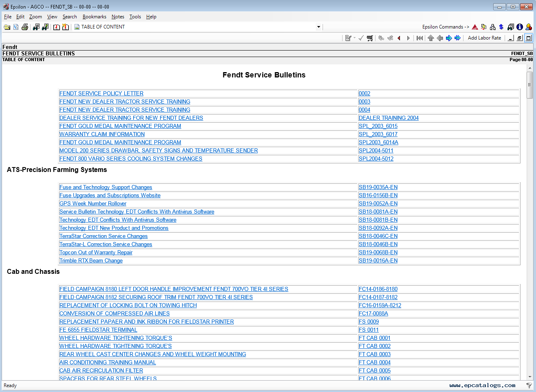Image resolution: width=536 pixels, height=392 pixels.
Task: Click the blue double-arrow fast forward icon
Action: [458, 38]
